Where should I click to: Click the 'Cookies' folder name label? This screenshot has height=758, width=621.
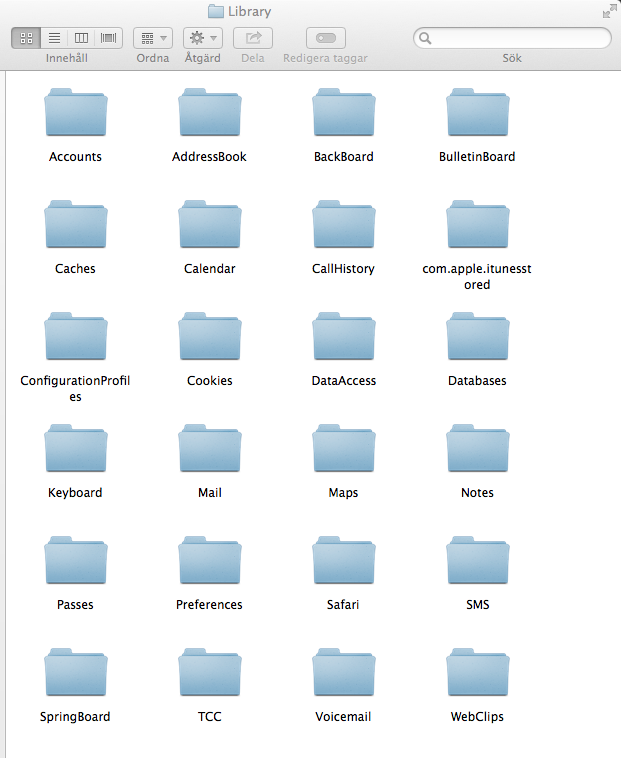(x=210, y=381)
